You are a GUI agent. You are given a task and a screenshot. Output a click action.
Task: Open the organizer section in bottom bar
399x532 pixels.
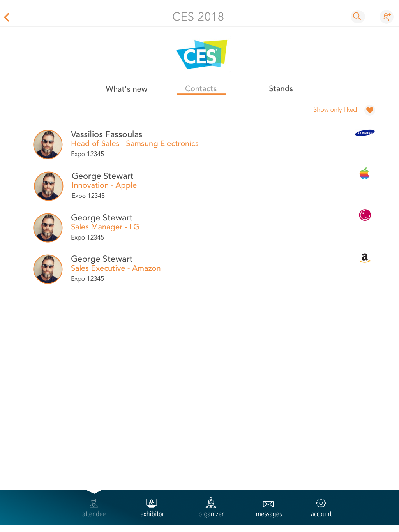pos(211,508)
